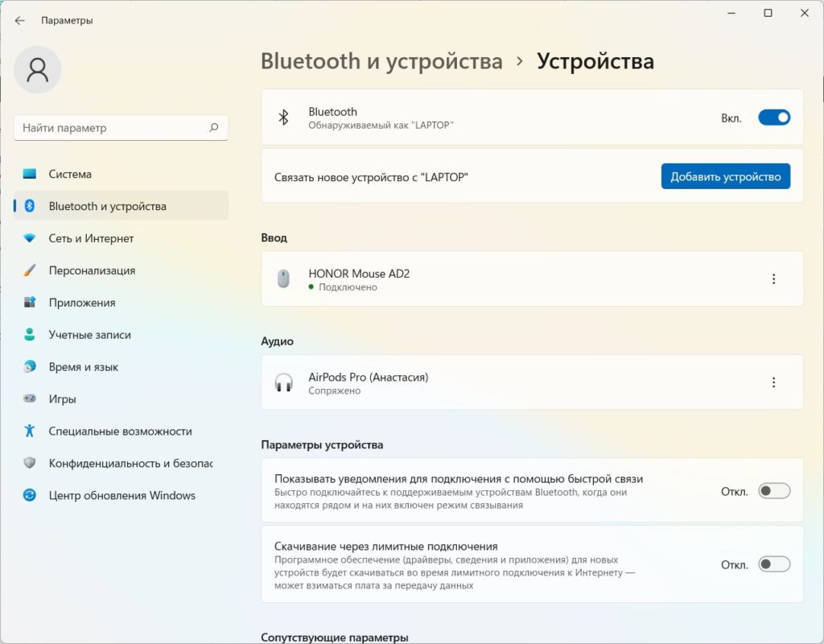Click the Bluetooth sidebar icon
Screen dimensions: 824x644
30,205
